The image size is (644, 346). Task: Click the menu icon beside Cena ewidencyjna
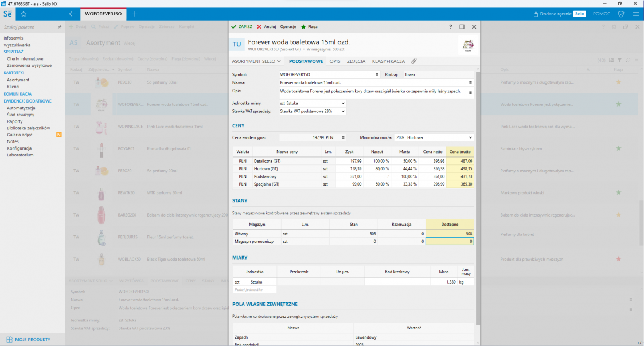[x=343, y=137]
